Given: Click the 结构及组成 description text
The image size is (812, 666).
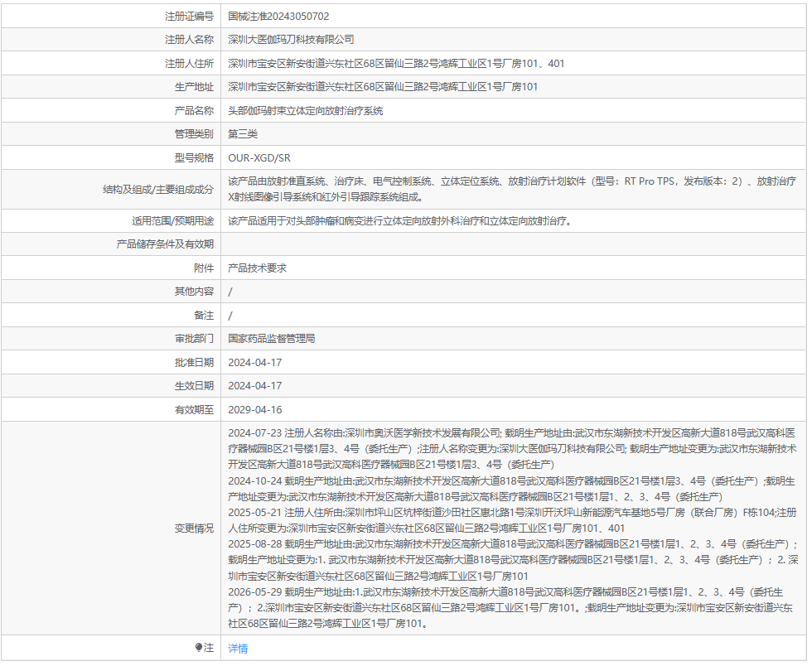Looking at the screenshot, I should pos(512,189).
